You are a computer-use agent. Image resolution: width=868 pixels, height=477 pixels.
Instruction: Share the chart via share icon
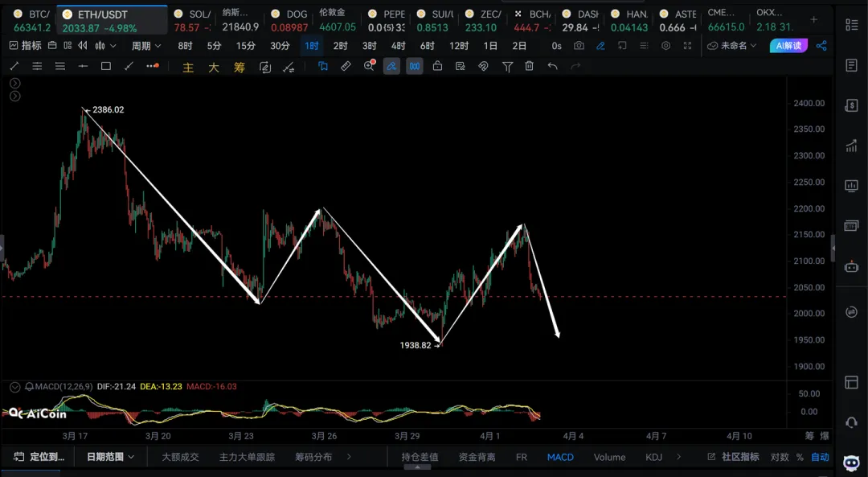[x=821, y=46]
